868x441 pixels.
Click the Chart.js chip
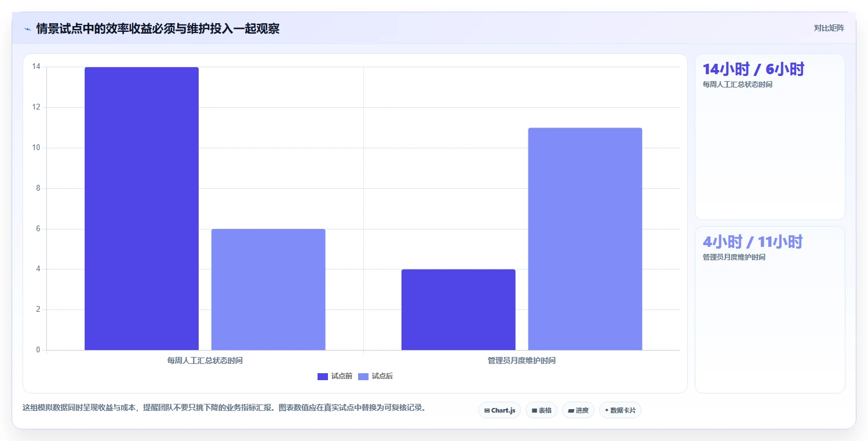click(499, 410)
